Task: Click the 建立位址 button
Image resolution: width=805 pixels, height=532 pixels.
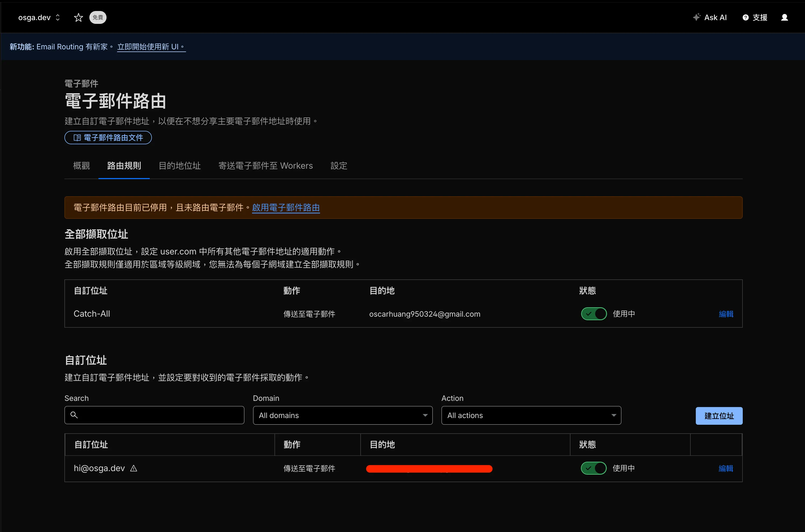Action: coord(718,416)
